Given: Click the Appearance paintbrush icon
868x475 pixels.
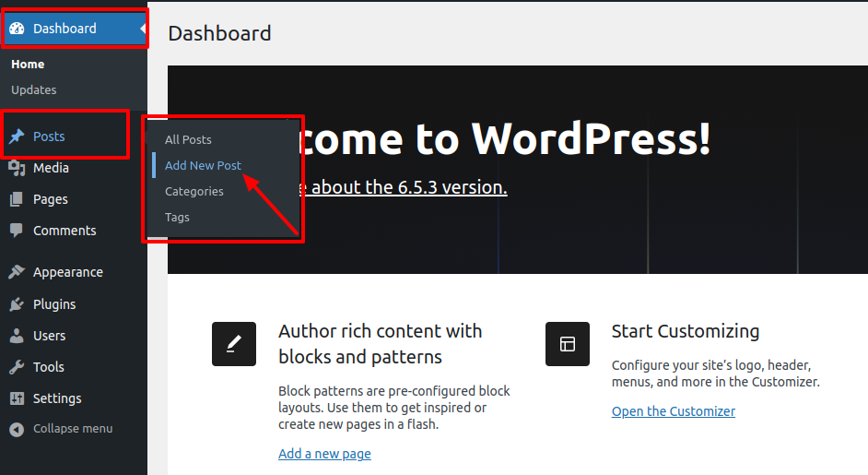Looking at the screenshot, I should coord(17,272).
